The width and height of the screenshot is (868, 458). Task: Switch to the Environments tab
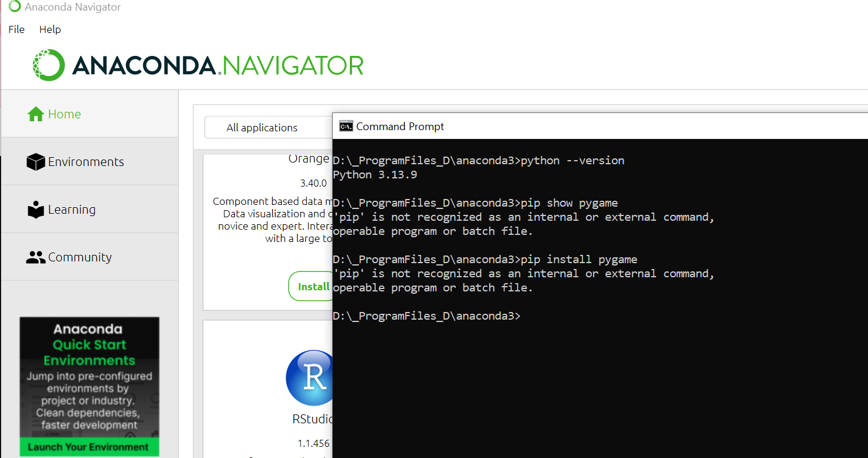click(90, 162)
